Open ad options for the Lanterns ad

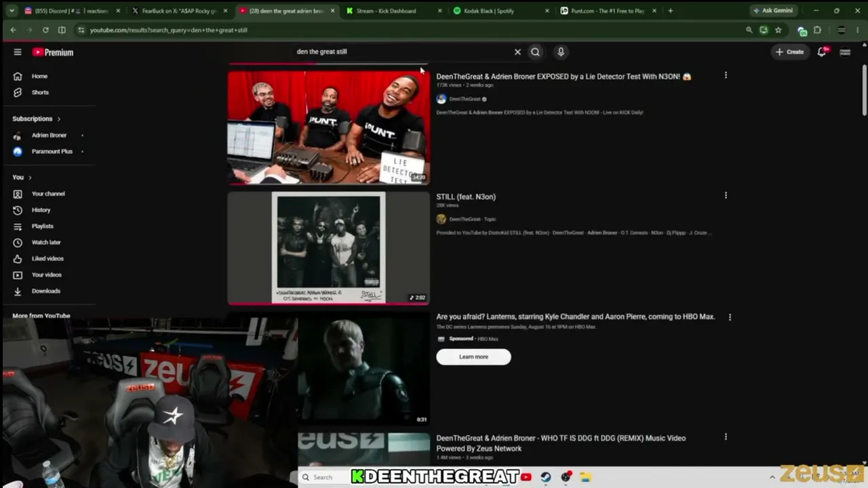730,317
